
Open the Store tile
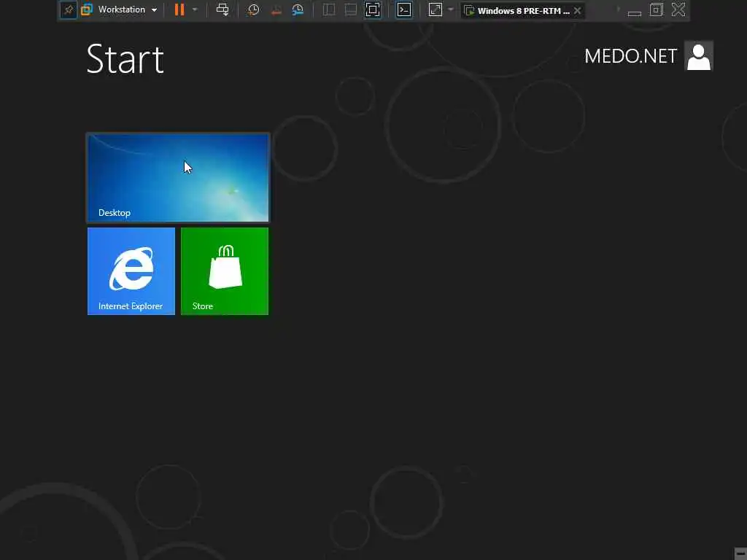(x=225, y=271)
